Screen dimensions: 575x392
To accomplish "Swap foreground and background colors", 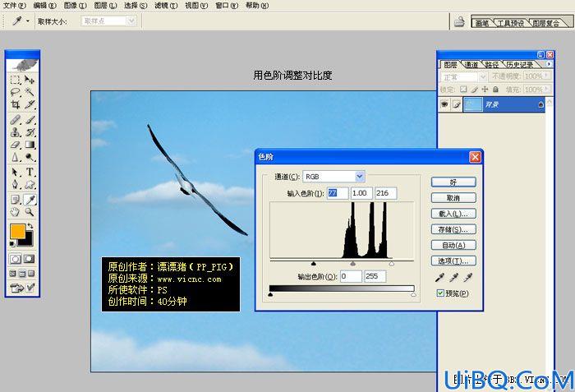I will point(30,225).
